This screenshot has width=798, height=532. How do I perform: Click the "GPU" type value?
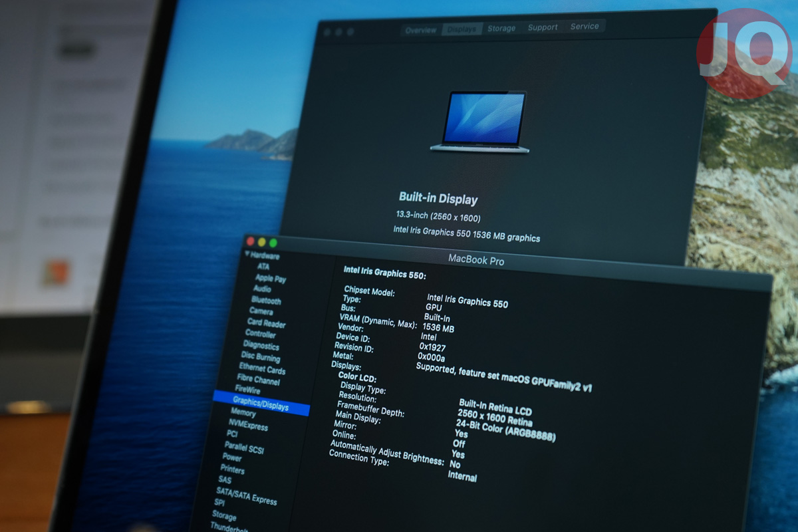pyautogui.click(x=434, y=308)
